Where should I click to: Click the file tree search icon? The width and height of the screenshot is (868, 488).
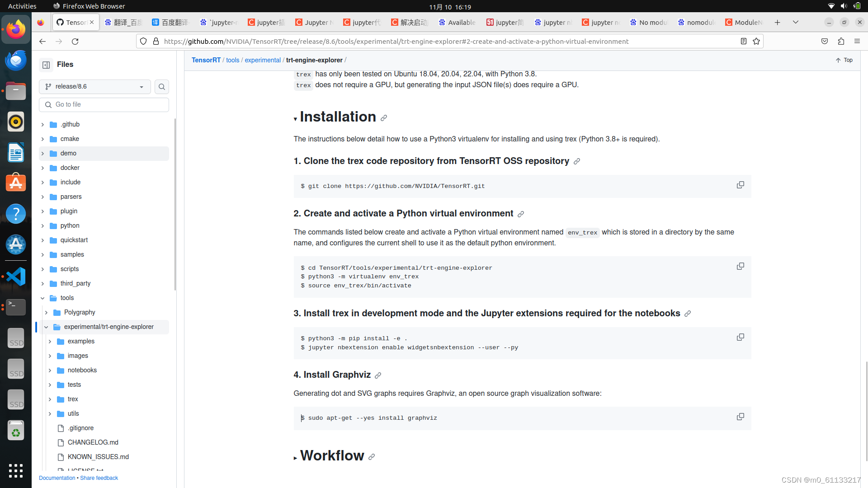pyautogui.click(x=161, y=87)
